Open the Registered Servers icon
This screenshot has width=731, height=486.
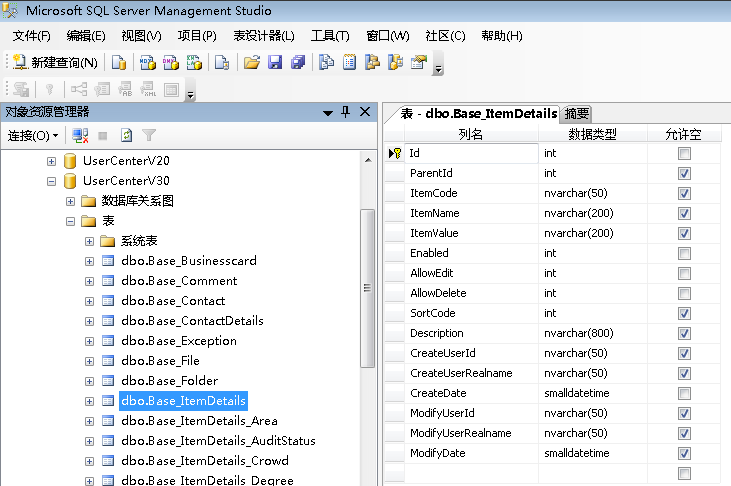[x=326, y=62]
